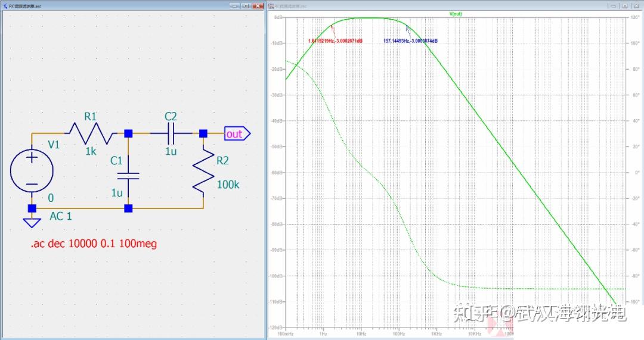Screen dimensions: 644x340
Task: Click the C1 value '1u'
Action: click(x=117, y=193)
